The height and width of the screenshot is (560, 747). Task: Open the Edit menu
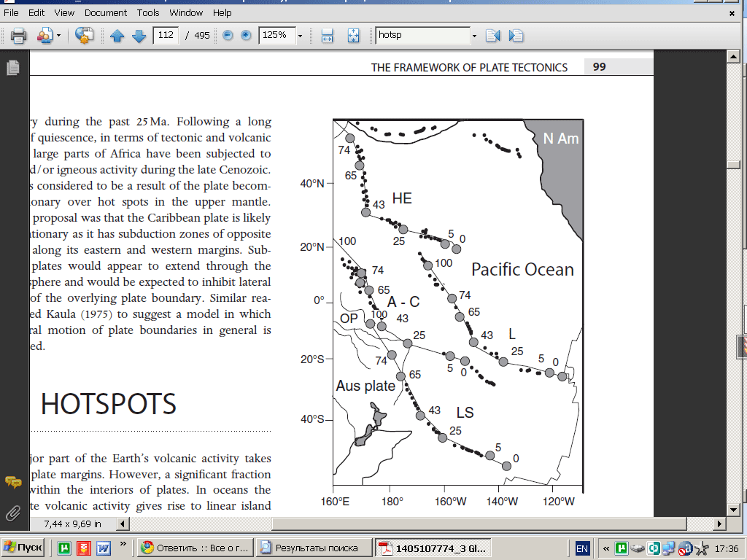[36, 13]
